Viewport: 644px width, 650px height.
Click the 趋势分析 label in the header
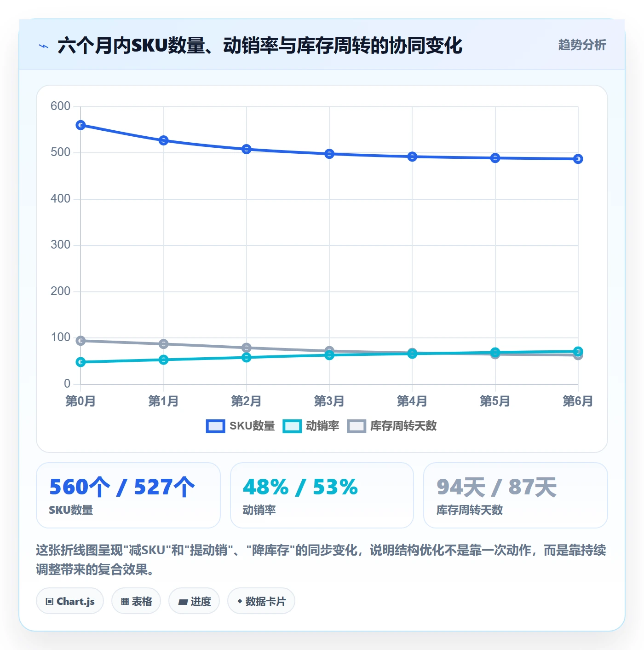(x=582, y=45)
